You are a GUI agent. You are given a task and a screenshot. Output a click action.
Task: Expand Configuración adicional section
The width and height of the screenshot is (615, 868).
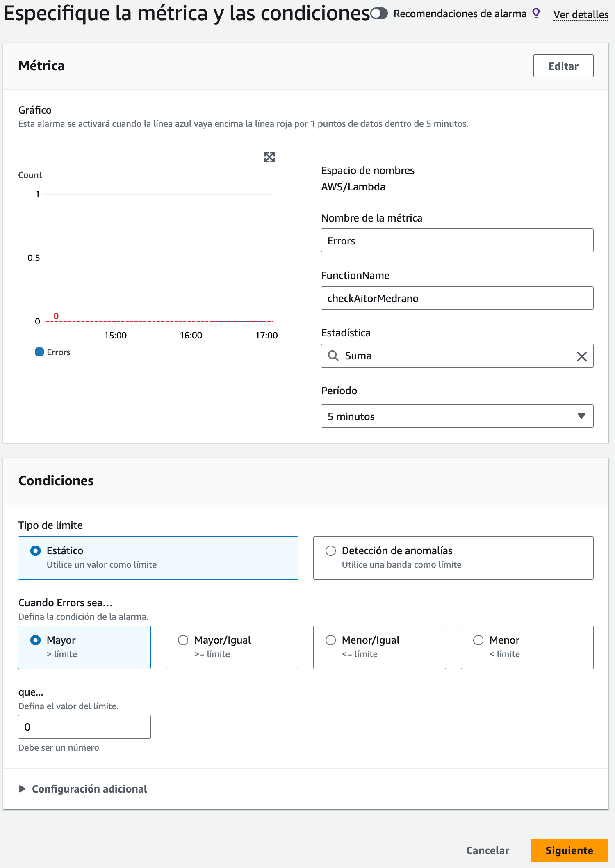[x=83, y=789]
